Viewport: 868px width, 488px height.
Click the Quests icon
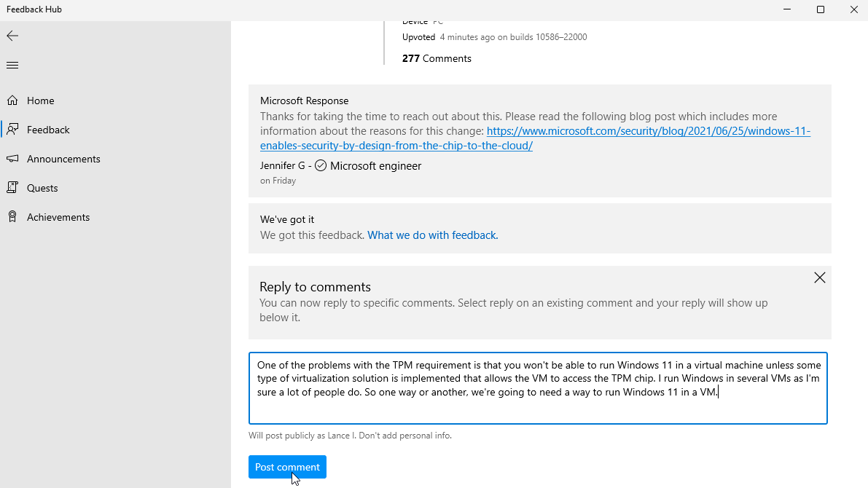pos(12,188)
